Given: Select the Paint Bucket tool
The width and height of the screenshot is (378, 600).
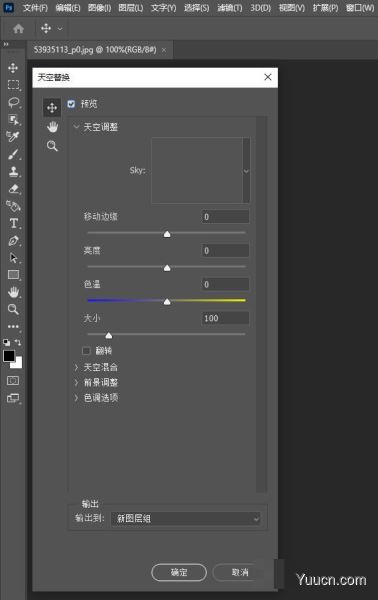Looking at the screenshot, I should pos(13,206).
